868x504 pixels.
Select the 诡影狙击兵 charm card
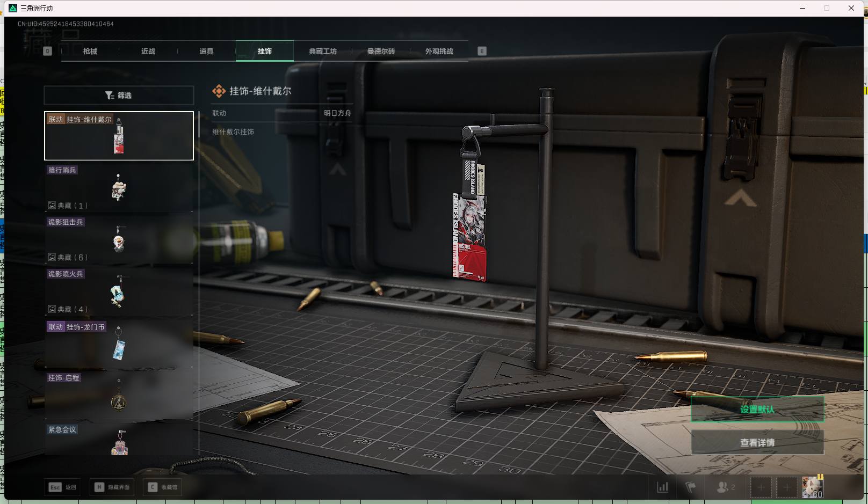pyautogui.click(x=119, y=239)
